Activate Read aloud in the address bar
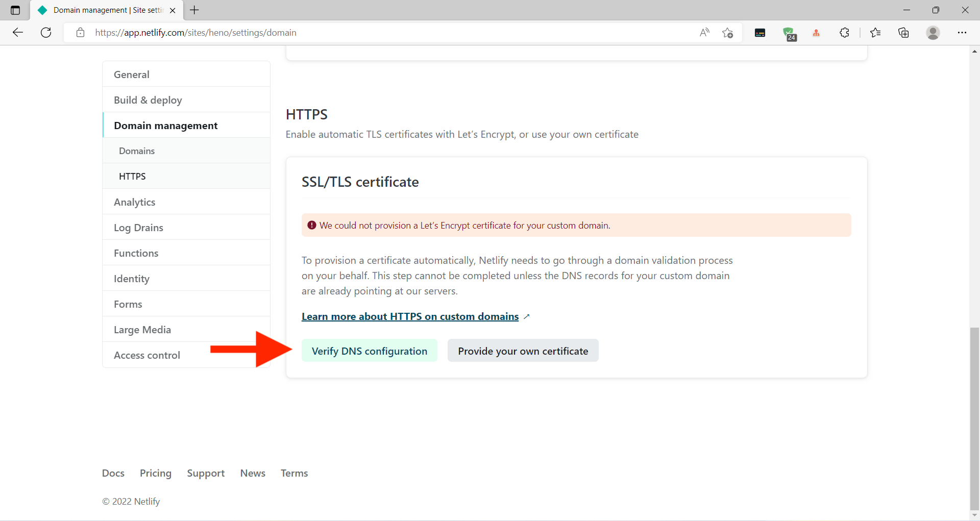Image resolution: width=980 pixels, height=521 pixels. click(x=705, y=32)
